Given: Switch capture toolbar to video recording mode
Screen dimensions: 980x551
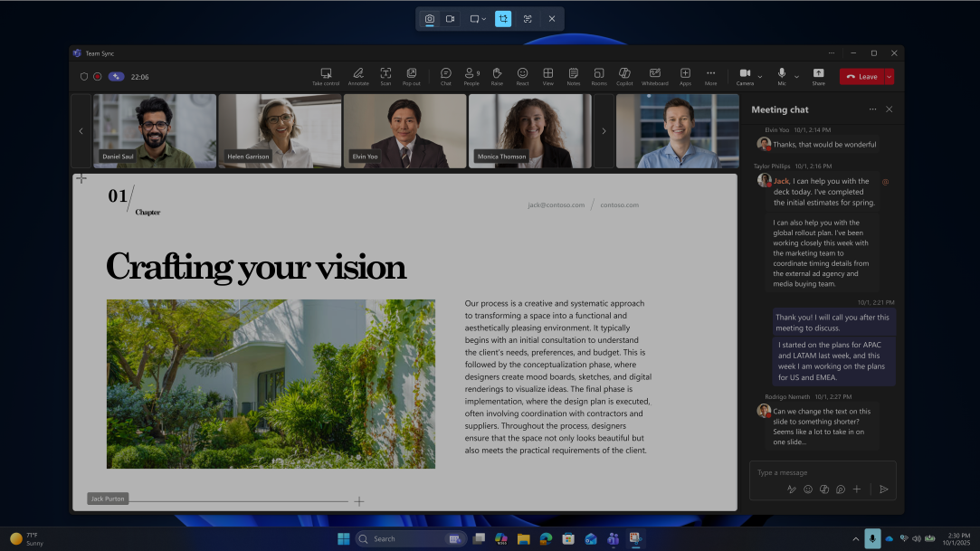Looking at the screenshot, I should [450, 18].
